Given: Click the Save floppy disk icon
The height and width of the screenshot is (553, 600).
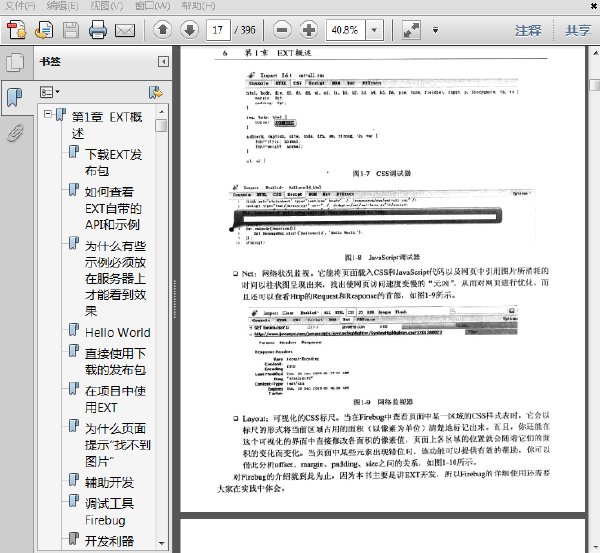Looking at the screenshot, I should click(x=71, y=30).
